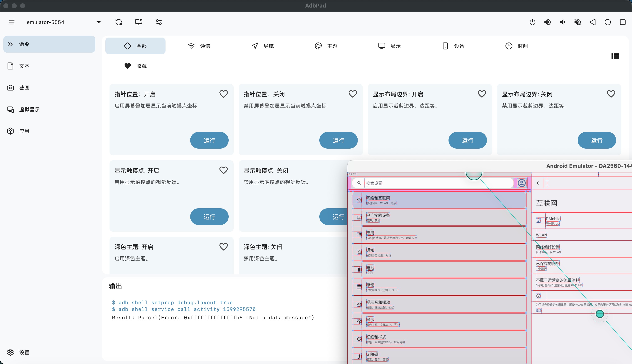The image size is (632, 364).
Task: Run the 显示触摸点: 开启 command
Action: (209, 216)
